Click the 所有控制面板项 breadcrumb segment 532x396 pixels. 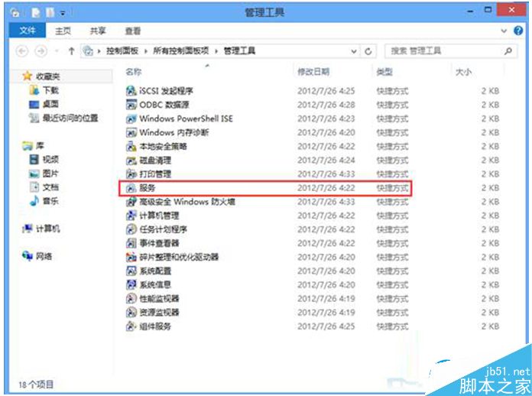pos(181,51)
